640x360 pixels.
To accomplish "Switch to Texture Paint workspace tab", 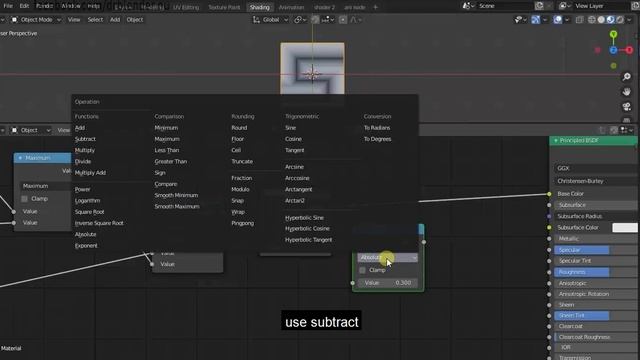I will tap(224, 7).
